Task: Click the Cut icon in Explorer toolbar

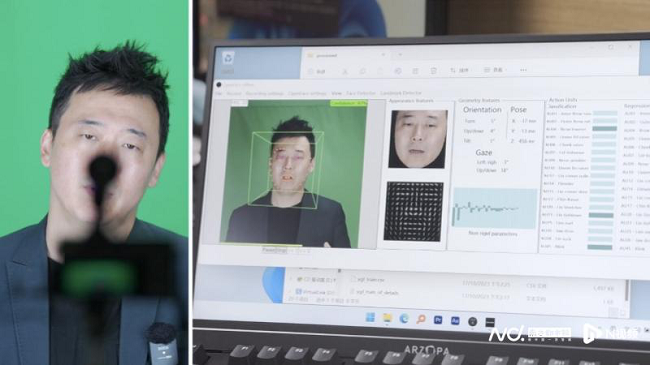Action: coord(345,72)
